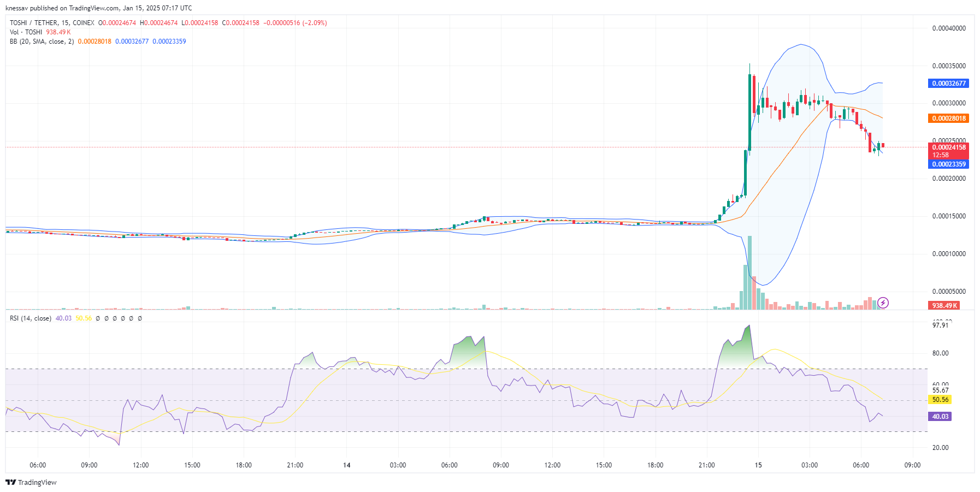This screenshot has height=492, width=980.
Task: Click the 0.00032677 value in BB legend
Action: pyautogui.click(x=132, y=42)
